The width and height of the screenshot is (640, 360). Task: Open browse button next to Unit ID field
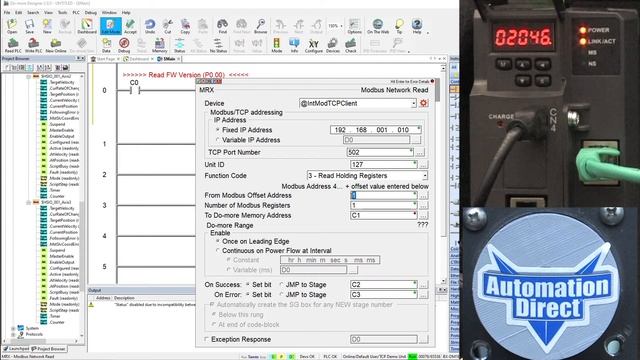pyautogui.click(x=423, y=164)
